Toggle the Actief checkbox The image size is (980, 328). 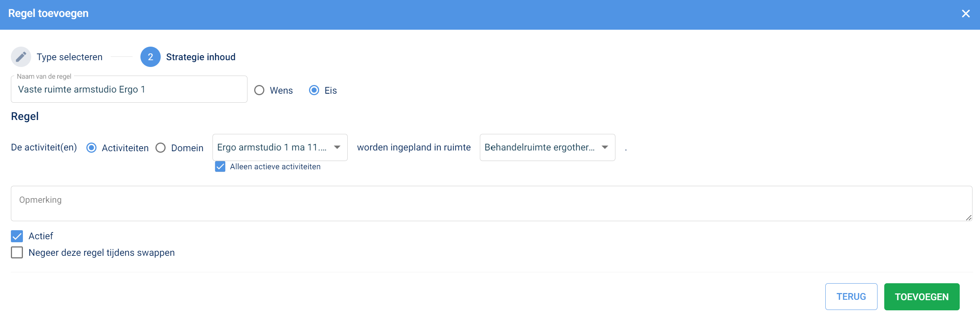(x=17, y=236)
